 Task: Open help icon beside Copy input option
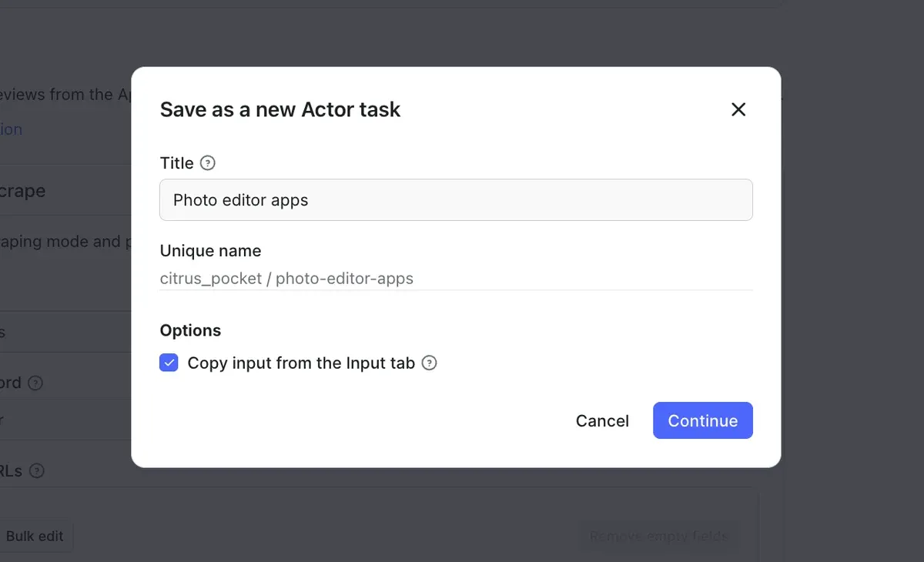point(430,363)
